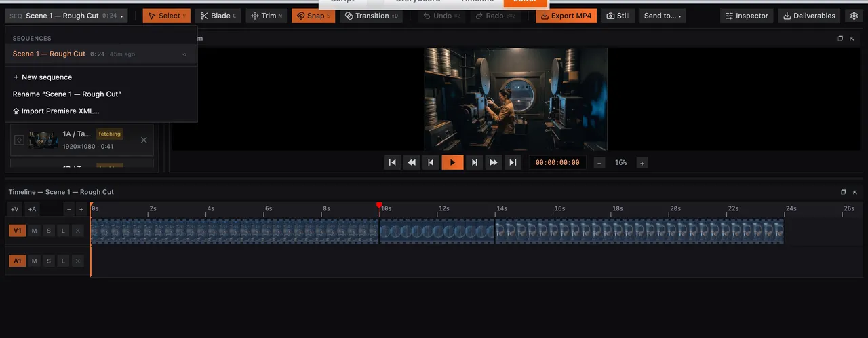The width and height of the screenshot is (868, 338).
Task: Click the 16% zoom level
Action: [x=621, y=163]
